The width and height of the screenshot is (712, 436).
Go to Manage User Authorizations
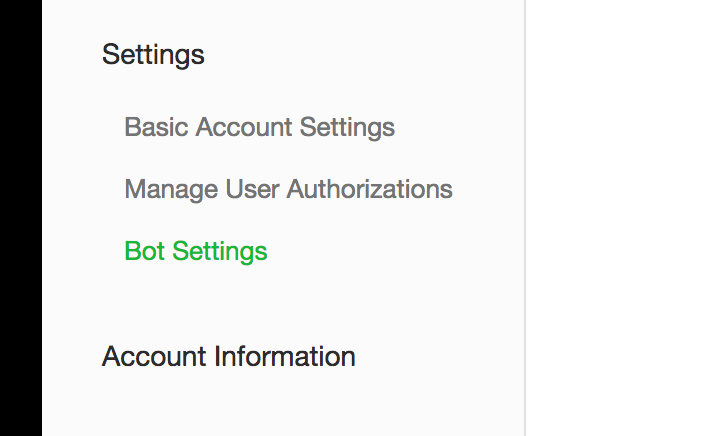pyautogui.click(x=288, y=189)
